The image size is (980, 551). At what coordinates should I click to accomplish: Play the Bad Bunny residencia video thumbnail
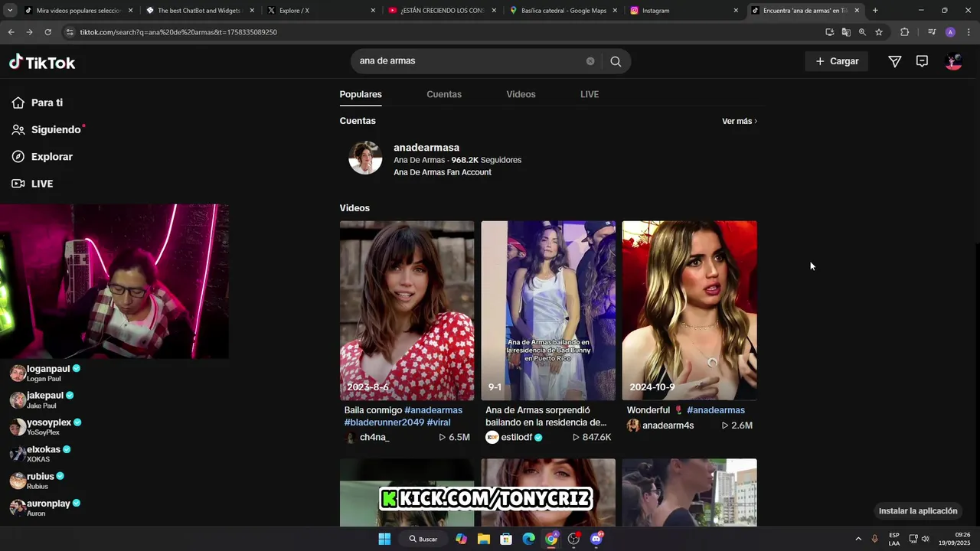pyautogui.click(x=548, y=311)
